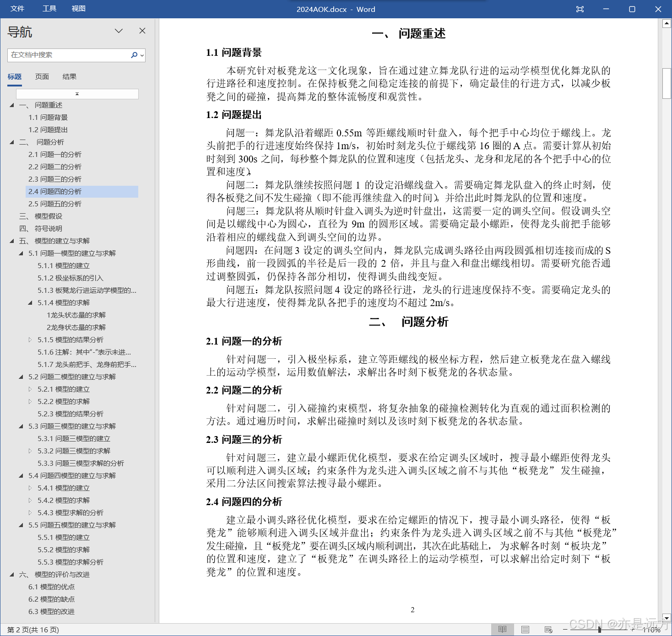Go to heading 2.5 问题五的分析
Image resolution: width=672 pixels, height=636 pixels.
pyautogui.click(x=55, y=204)
